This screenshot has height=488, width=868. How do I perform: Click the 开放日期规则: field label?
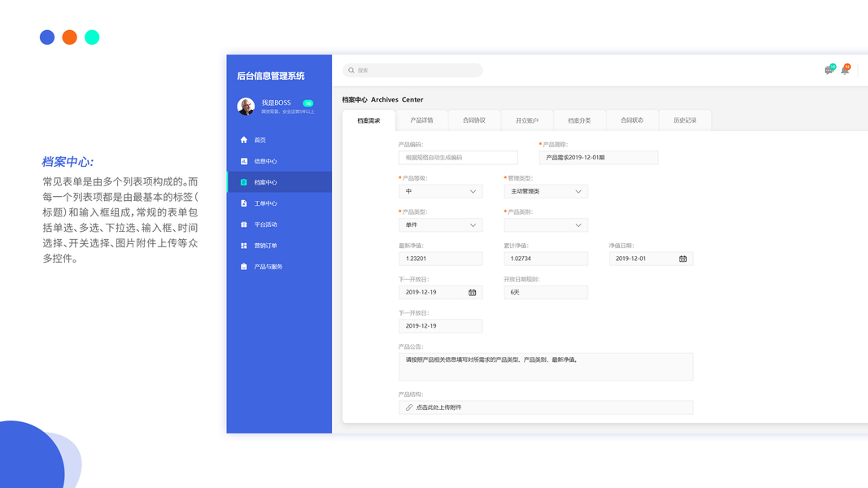click(x=521, y=280)
